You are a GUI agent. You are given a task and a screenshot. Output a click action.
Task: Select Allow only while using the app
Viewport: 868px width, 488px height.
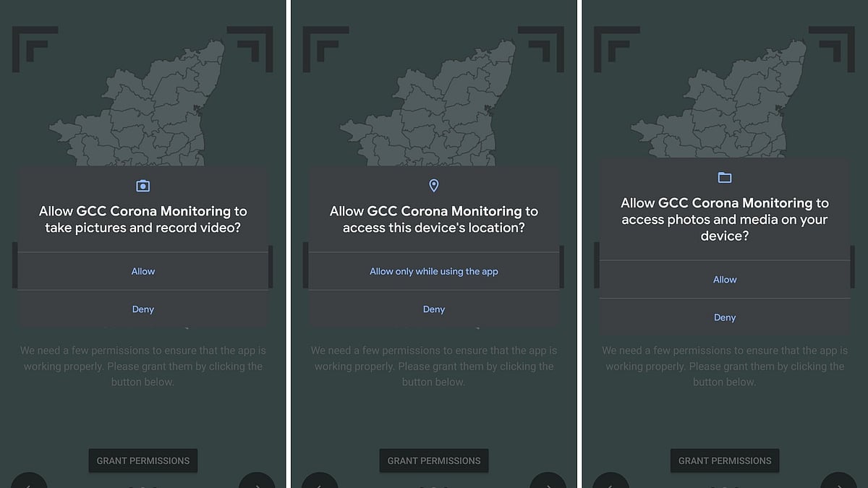[x=434, y=271]
